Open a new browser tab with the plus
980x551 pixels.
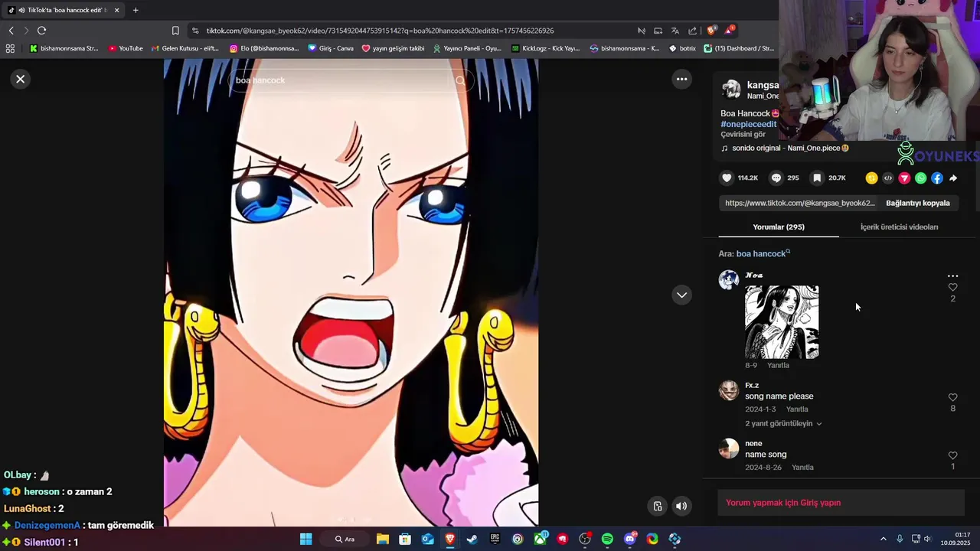[136, 10]
